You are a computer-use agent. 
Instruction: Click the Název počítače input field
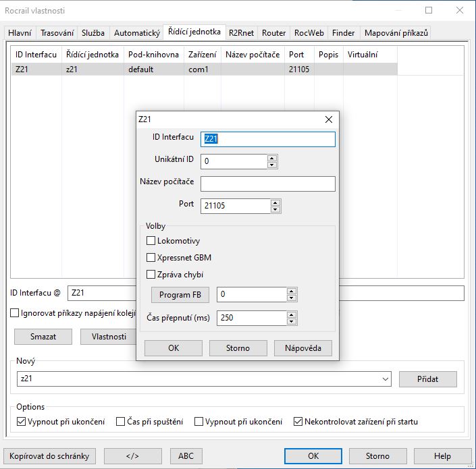267,184
